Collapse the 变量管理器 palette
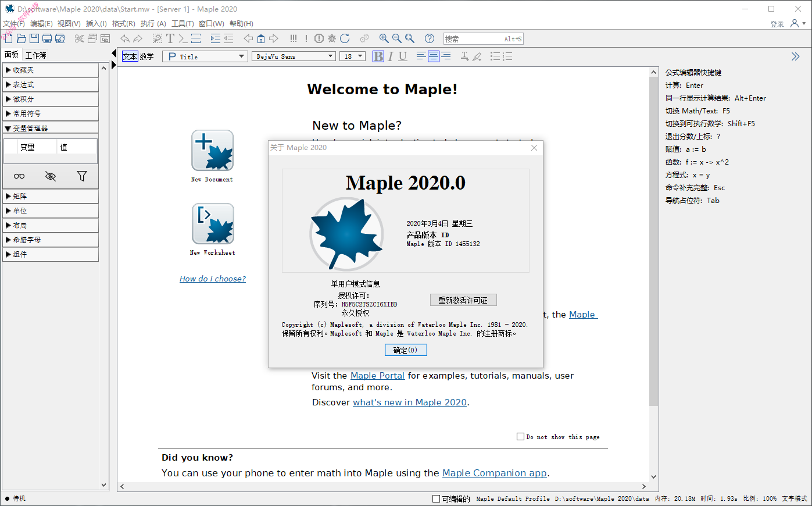 point(51,128)
